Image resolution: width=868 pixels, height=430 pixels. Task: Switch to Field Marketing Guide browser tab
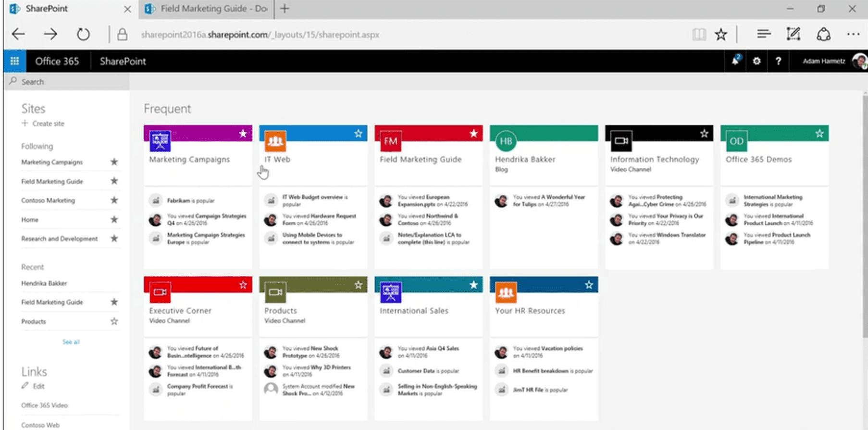click(x=207, y=9)
